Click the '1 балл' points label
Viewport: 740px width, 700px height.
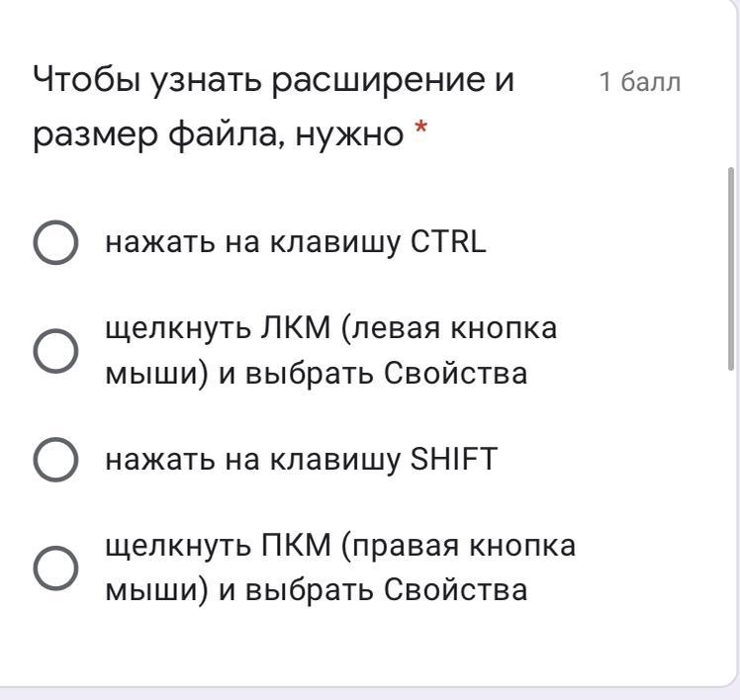pos(639,82)
